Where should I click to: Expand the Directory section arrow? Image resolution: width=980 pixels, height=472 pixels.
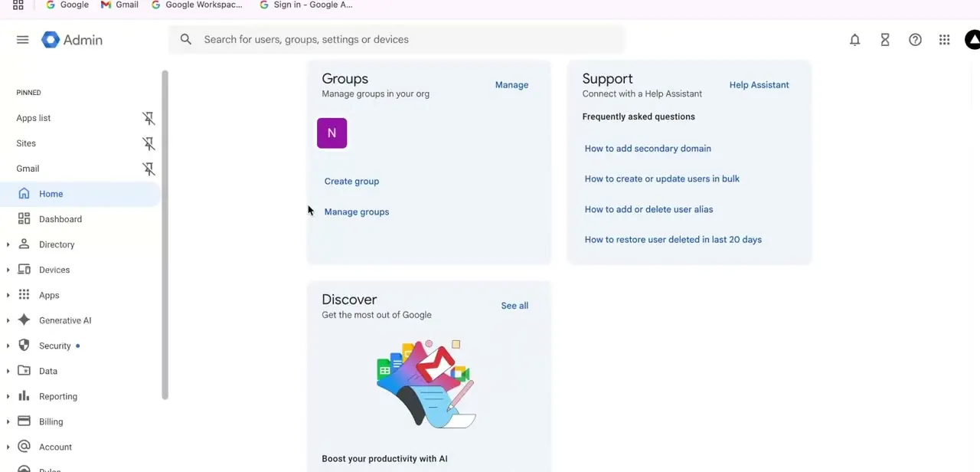8,244
